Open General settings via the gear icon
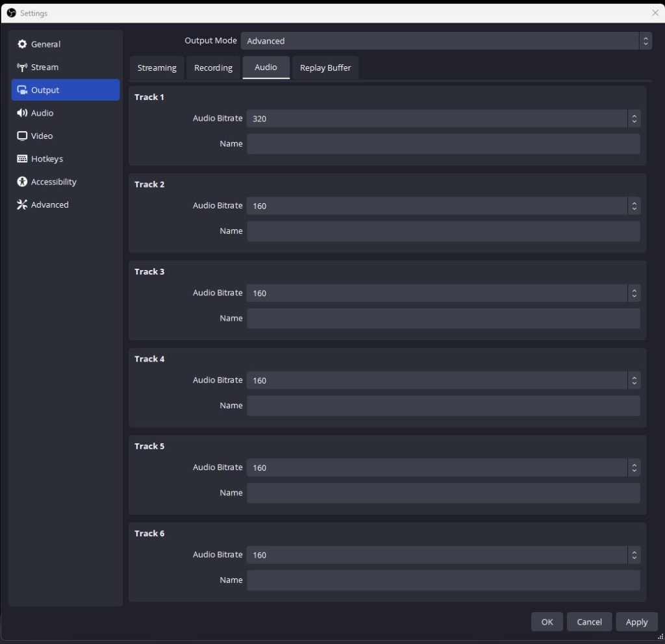665x644 pixels. [x=22, y=44]
